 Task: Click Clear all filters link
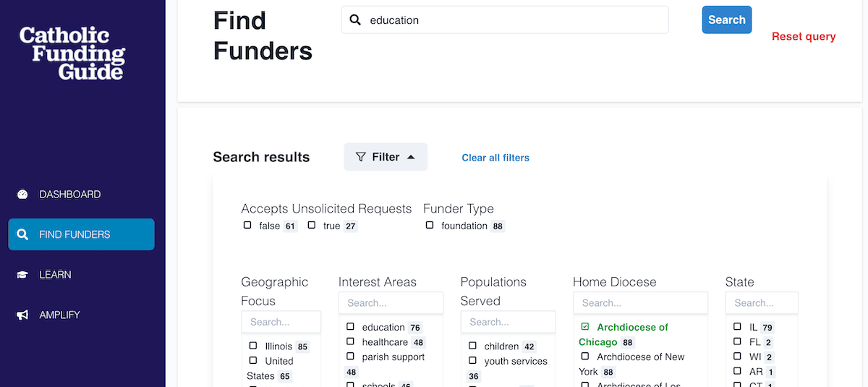pos(495,158)
